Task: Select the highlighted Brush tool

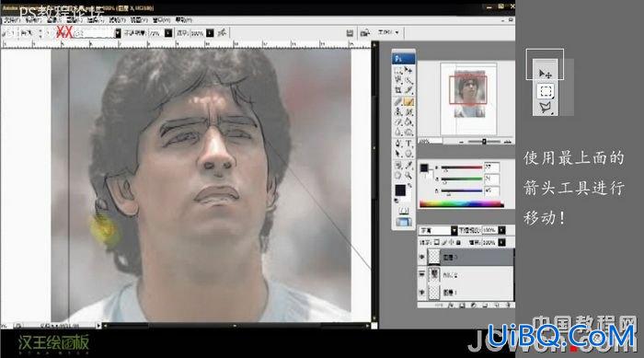Action: pyautogui.click(x=408, y=101)
